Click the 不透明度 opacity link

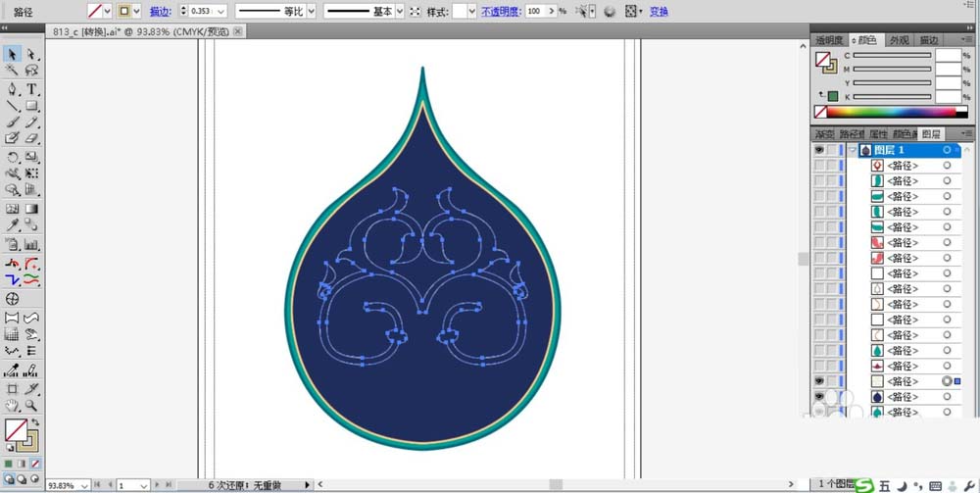click(x=501, y=11)
